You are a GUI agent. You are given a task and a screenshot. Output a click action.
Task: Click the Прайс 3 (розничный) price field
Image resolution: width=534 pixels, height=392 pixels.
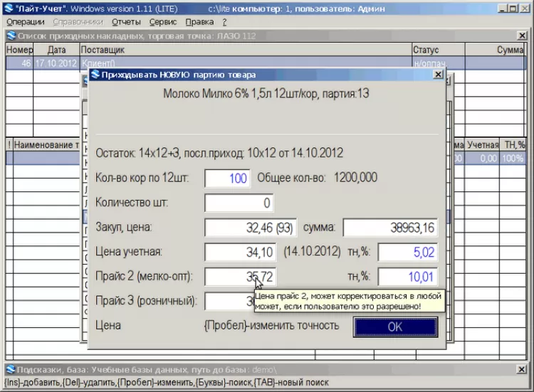pyautogui.click(x=229, y=301)
